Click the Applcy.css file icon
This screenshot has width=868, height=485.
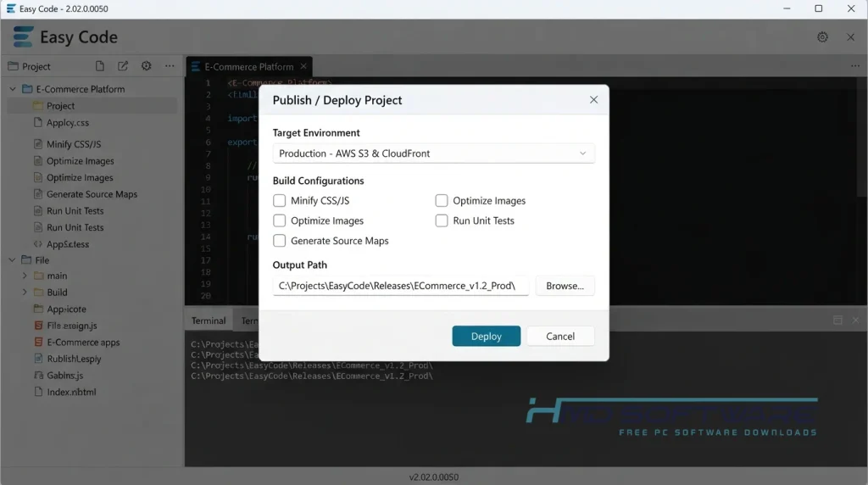[37, 122]
